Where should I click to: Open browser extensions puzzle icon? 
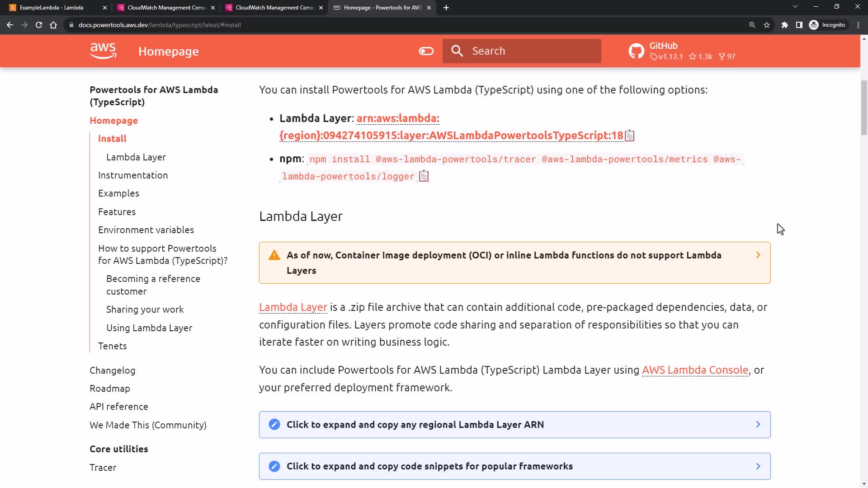click(785, 25)
